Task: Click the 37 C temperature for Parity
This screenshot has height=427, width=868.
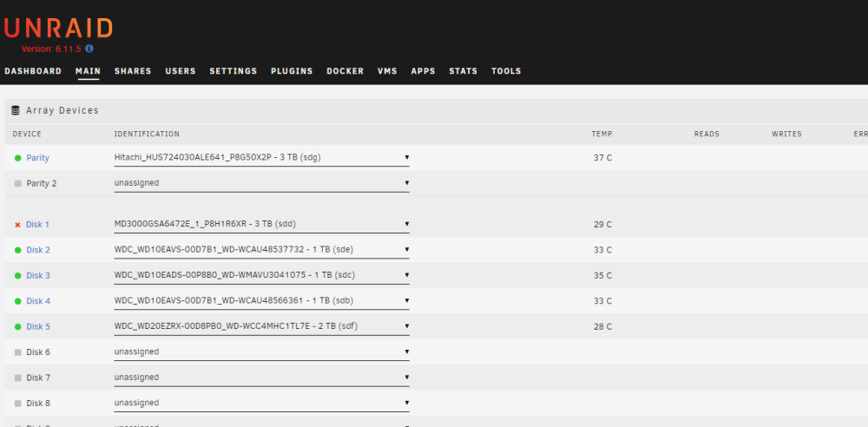Action: tap(603, 158)
